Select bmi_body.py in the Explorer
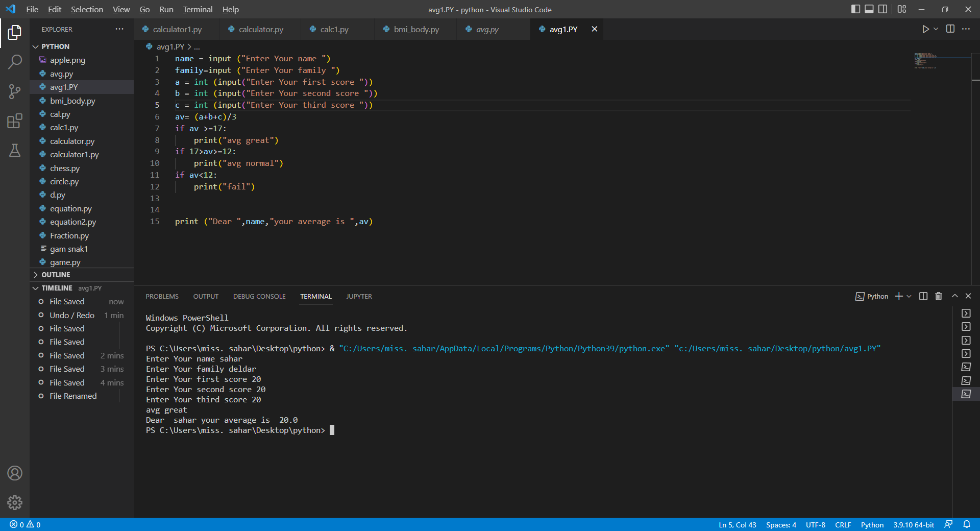This screenshot has height=531, width=980. 72,101
